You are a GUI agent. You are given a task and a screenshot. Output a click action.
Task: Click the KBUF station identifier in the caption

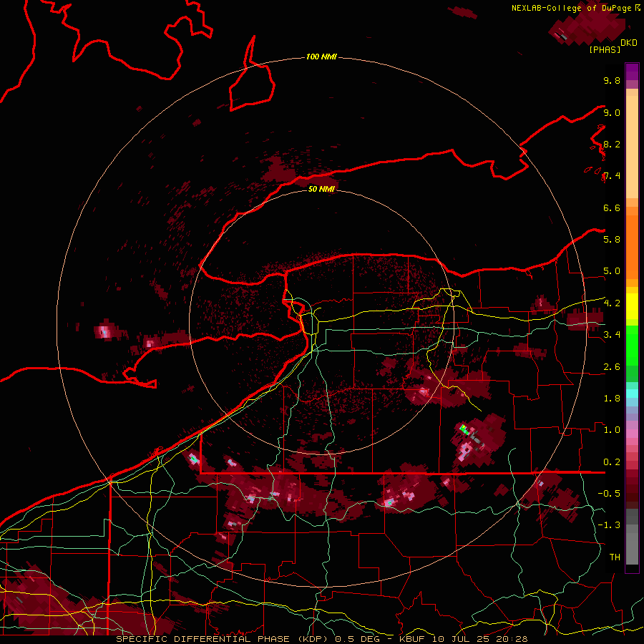412,639
